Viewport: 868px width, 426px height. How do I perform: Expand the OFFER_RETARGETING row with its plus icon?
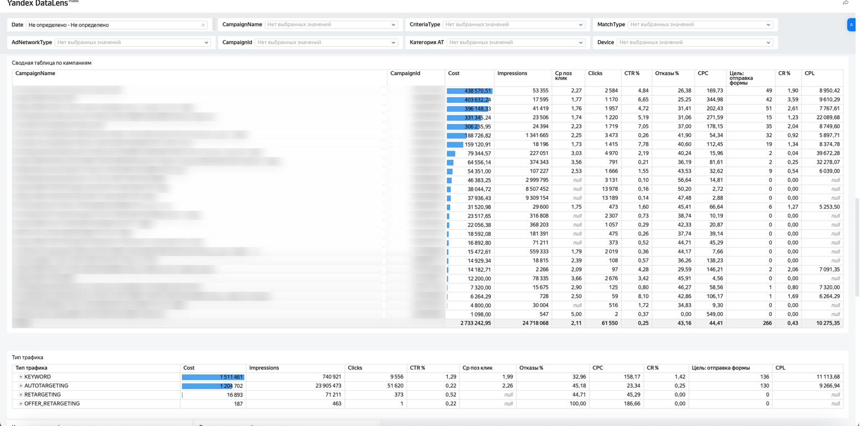tap(20, 403)
